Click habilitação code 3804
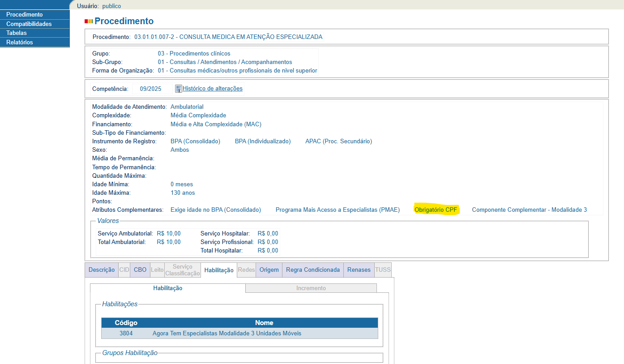The image size is (624, 364). point(126,334)
